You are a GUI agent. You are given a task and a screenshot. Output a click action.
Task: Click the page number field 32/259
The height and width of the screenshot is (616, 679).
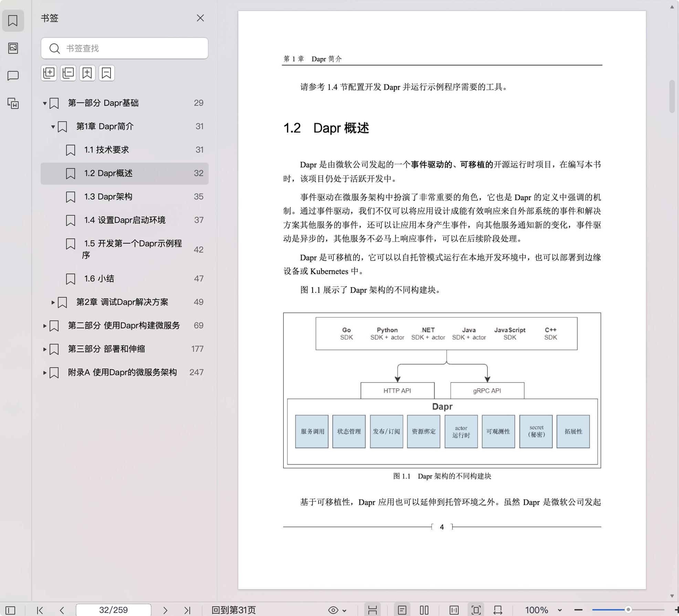[x=113, y=610]
